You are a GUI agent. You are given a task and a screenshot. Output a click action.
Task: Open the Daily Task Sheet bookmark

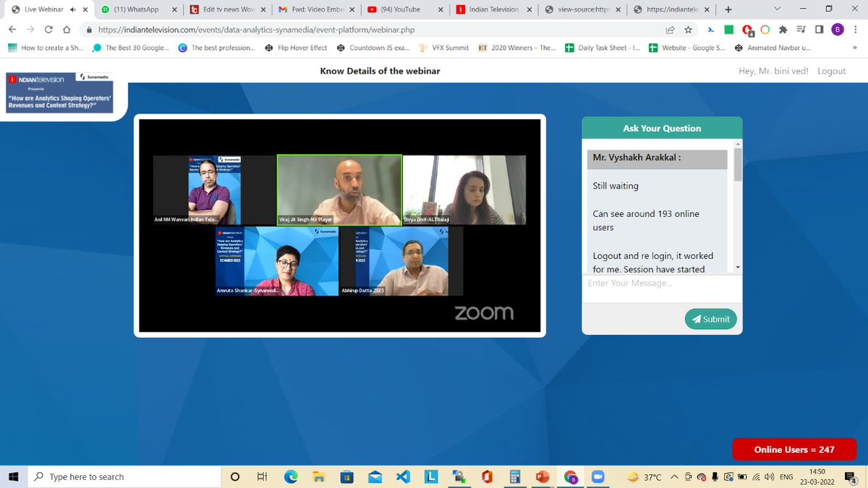(602, 48)
